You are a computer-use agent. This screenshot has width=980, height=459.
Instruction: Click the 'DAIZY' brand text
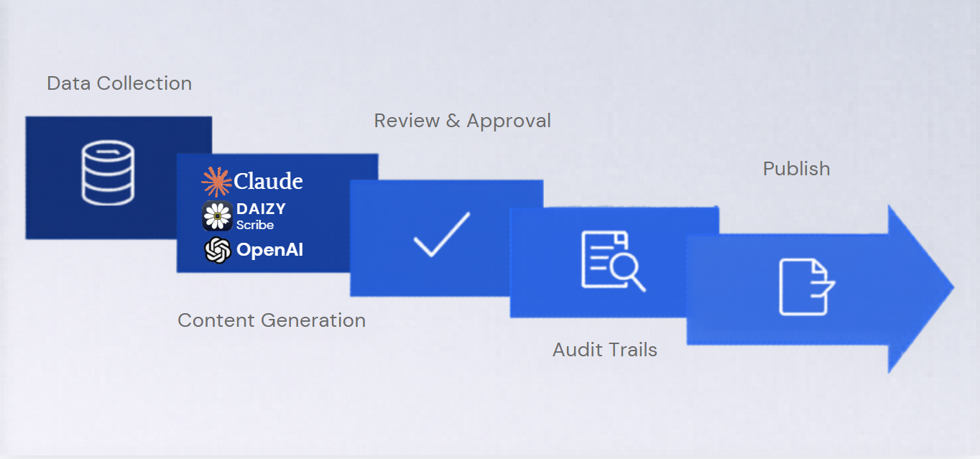coord(261,209)
